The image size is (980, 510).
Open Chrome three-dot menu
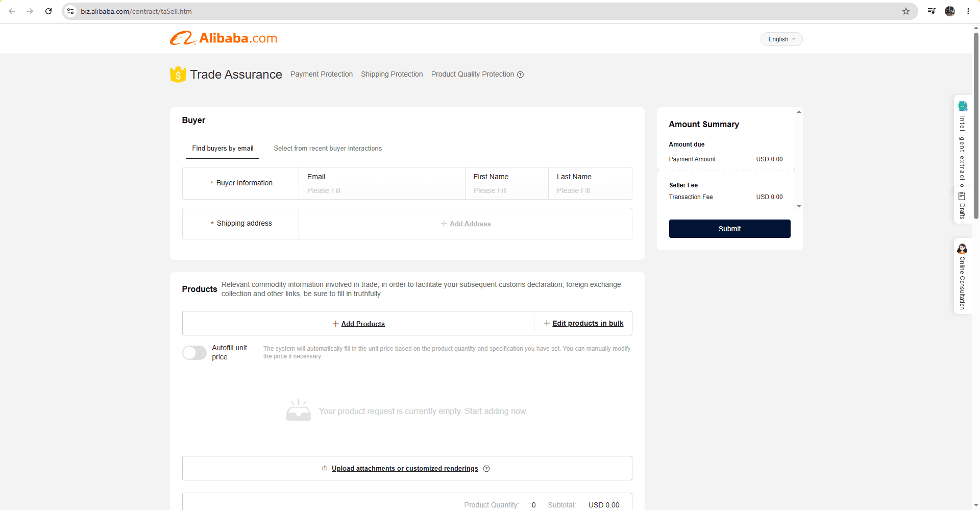click(968, 11)
